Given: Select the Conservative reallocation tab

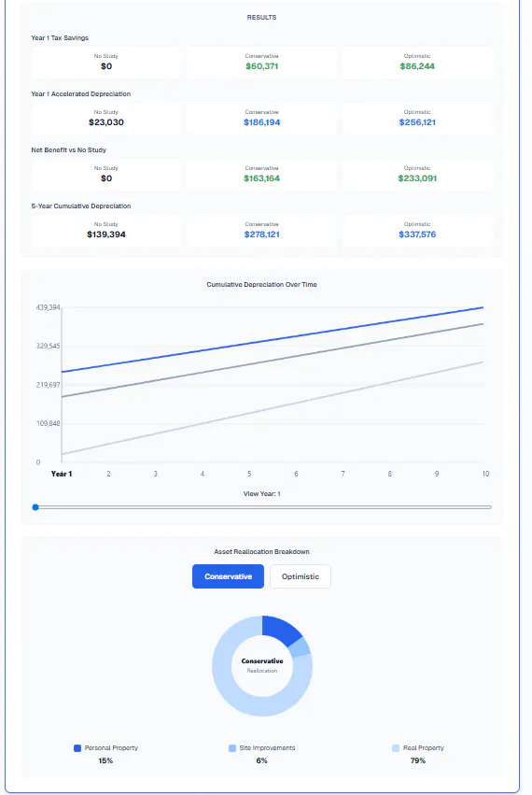Looking at the screenshot, I should (228, 576).
